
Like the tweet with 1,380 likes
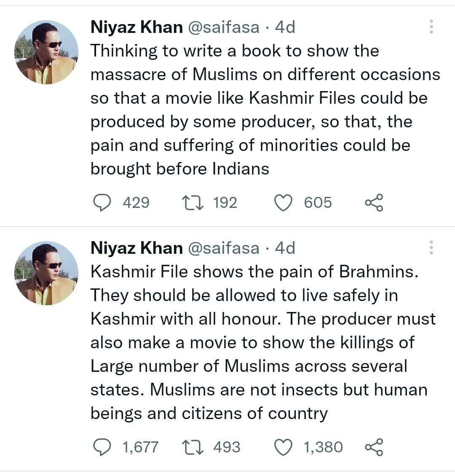[x=283, y=447]
